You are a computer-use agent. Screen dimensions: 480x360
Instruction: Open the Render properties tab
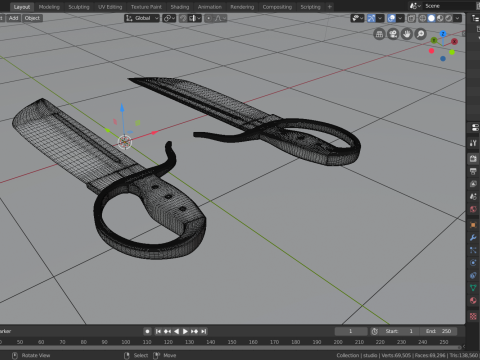pyautogui.click(x=473, y=159)
